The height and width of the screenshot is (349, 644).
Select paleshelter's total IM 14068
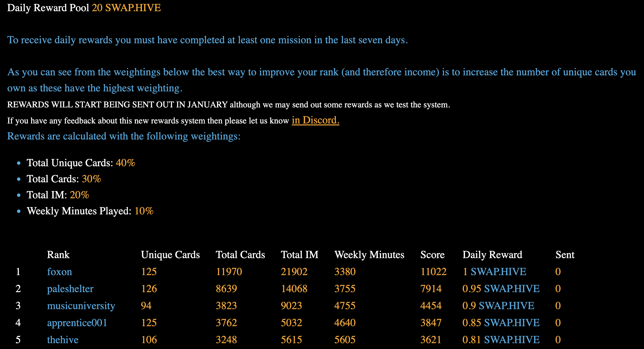294,289
